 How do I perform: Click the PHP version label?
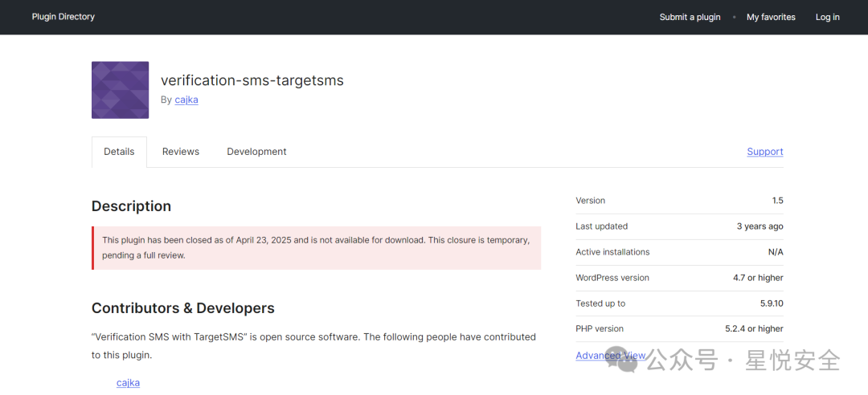coord(600,329)
